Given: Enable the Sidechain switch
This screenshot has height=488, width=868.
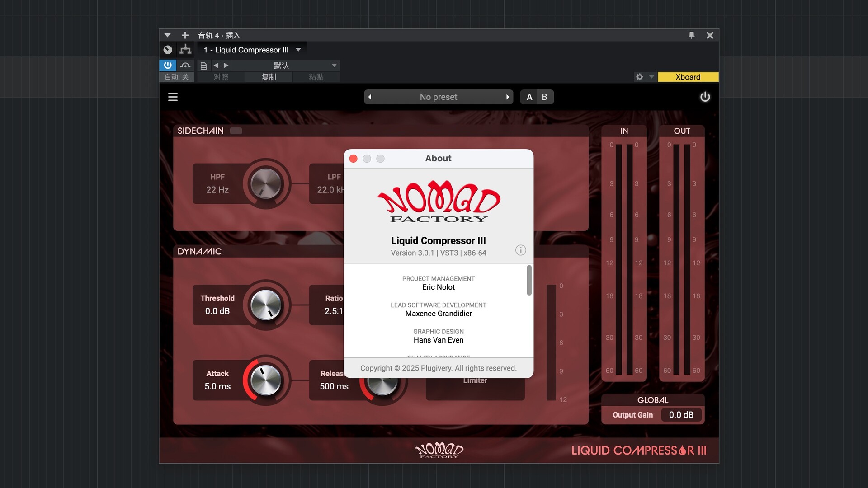Looking at the screenshot, I should pos(236,131).
